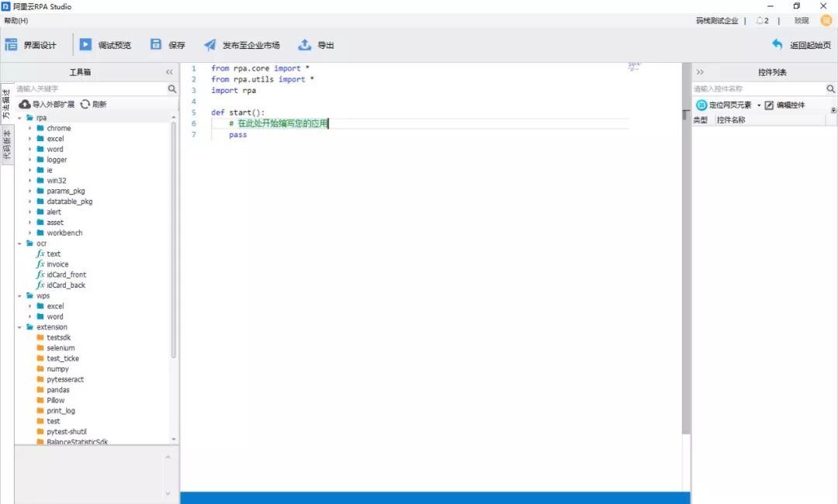The height and width of the screenshot is (504, 838).
Task: Start 调试预览 debug preview
Action: coord(106,45)
